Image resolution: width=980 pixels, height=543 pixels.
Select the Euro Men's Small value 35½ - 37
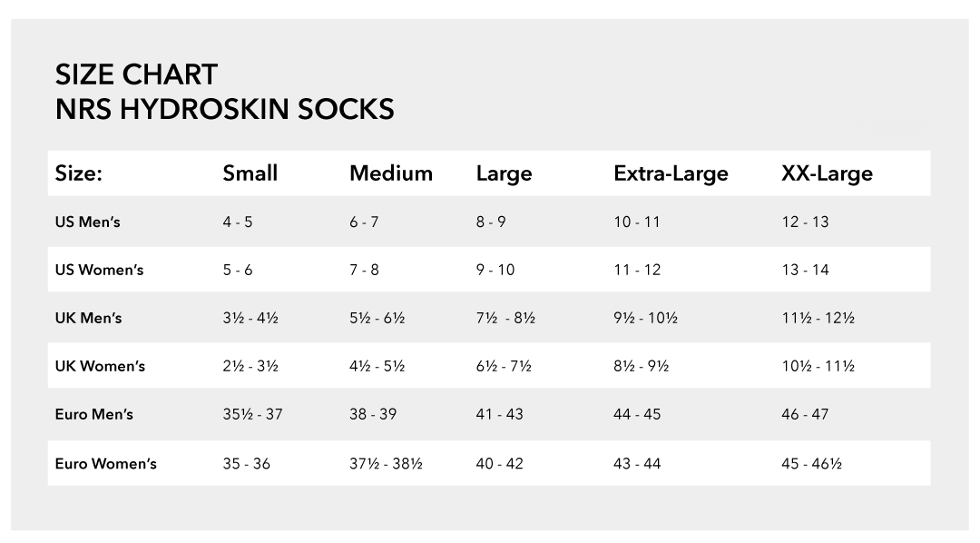pos(252,414)
